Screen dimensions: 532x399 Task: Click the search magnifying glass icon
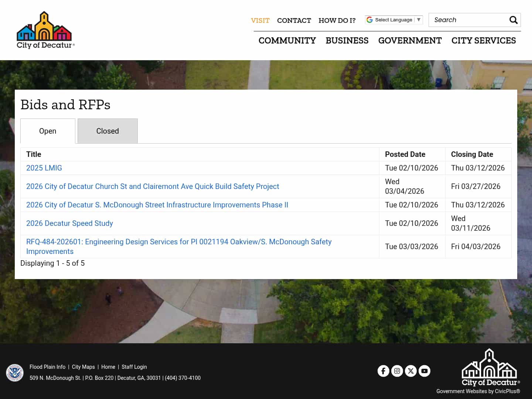tap(514, 20)
